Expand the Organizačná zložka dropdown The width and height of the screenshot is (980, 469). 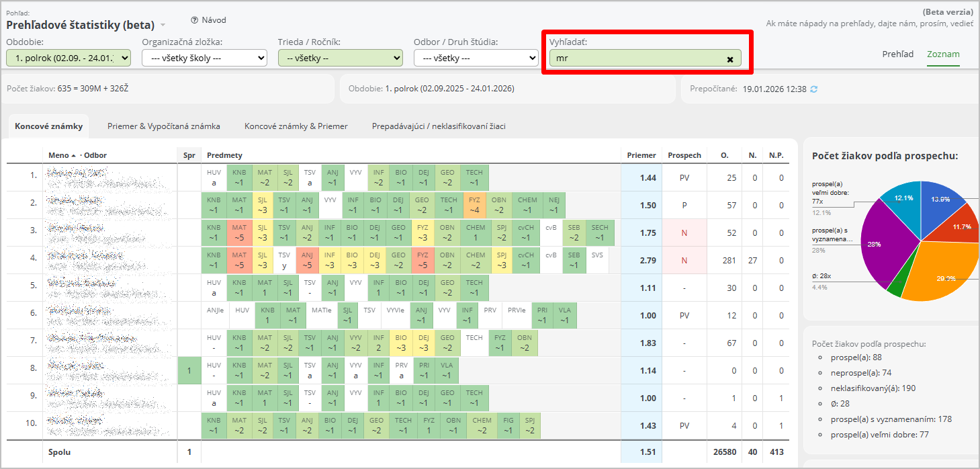(x=204, y=58)
